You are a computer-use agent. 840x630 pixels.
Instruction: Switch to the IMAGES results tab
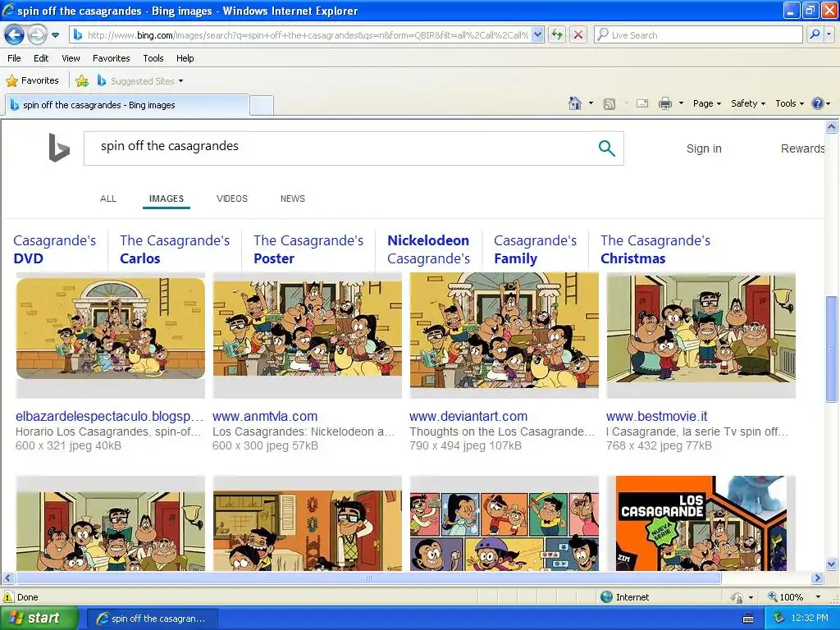(166, 199)
